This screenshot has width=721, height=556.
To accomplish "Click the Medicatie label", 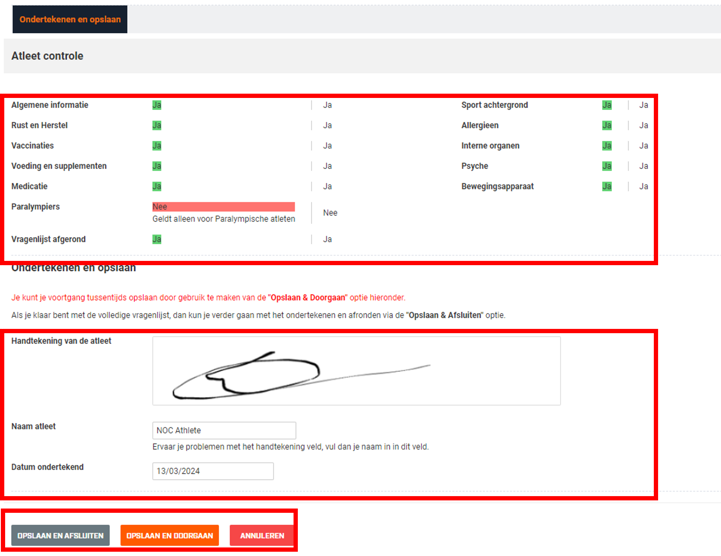I will pyautogui.click(x=29, y=186).
